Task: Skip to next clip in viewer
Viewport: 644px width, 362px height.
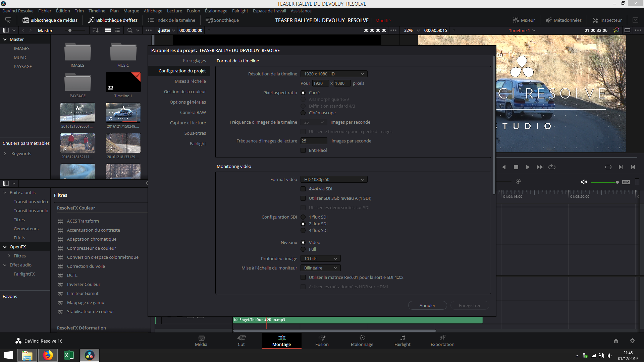Action: 540,167
